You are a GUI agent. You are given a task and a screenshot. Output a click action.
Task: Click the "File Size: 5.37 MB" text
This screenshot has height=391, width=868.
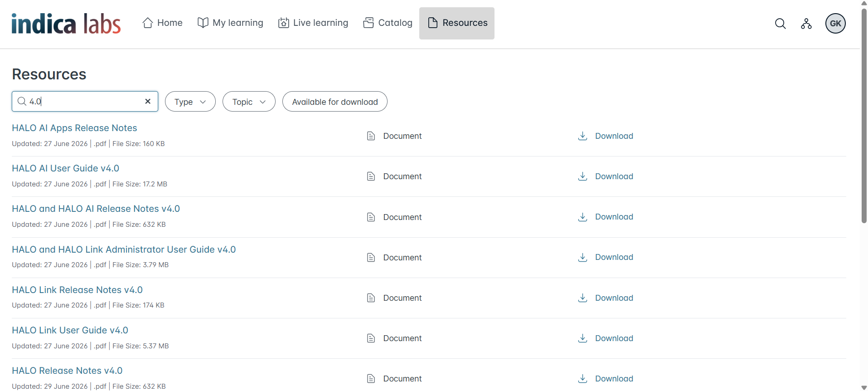(x=141, y=346)
